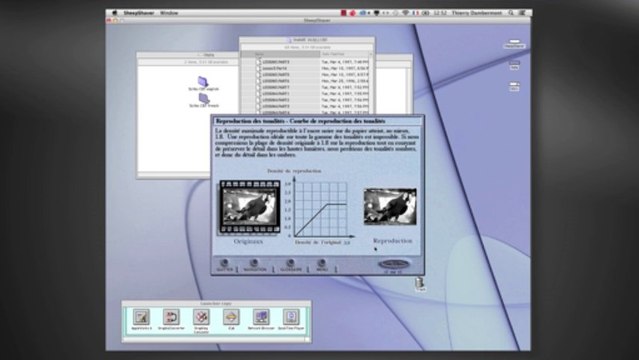This screenshot has width=639, height=360.
Task: Click the GLOSSAIRE knob button
Action: [x=291, y=263]
